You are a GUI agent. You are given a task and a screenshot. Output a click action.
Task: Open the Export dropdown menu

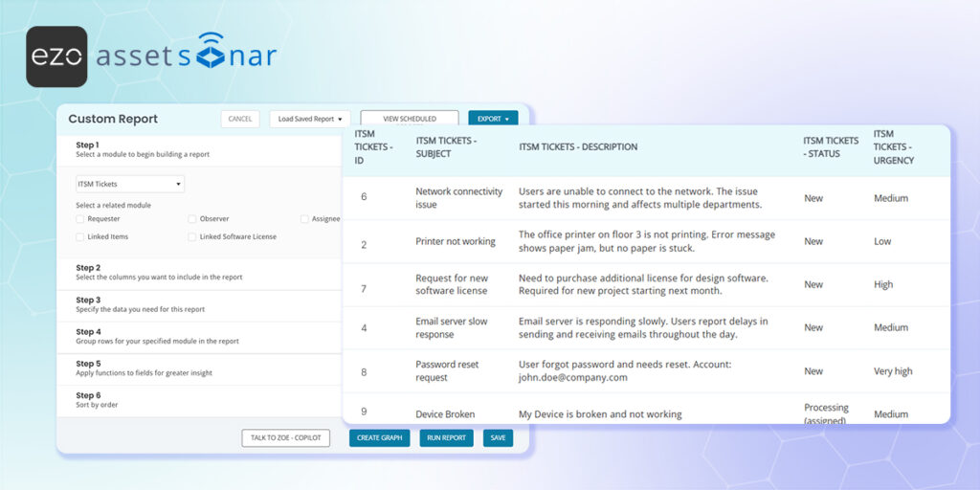pos(493,120)
